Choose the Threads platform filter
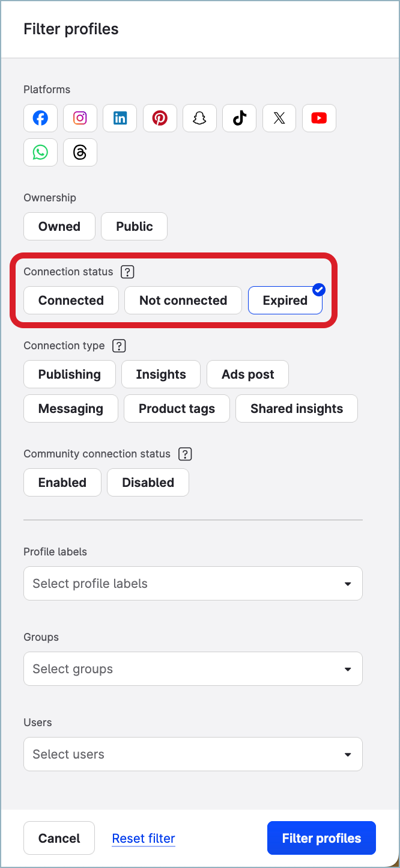 pyautogui.click(x=80, y=153)
